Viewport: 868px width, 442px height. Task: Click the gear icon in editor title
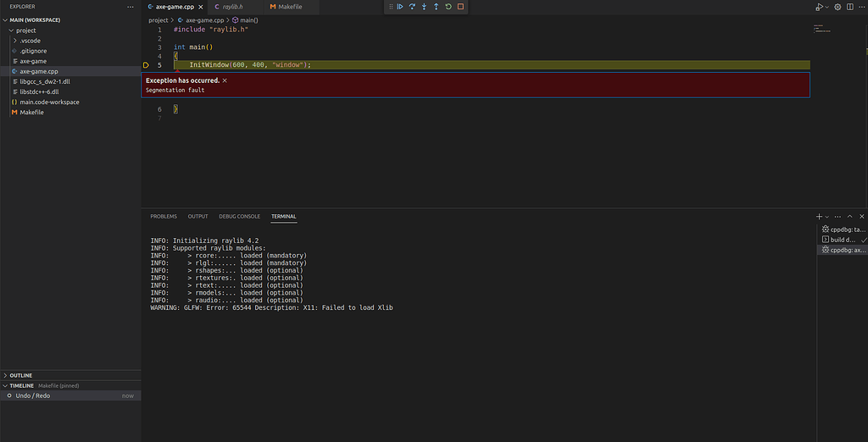click(837, 7)
